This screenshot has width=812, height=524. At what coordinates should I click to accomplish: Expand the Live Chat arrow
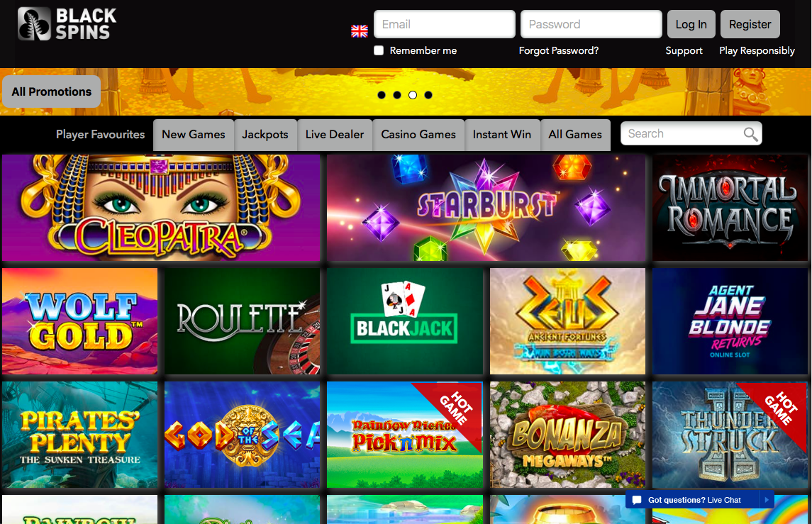point(767,500)
